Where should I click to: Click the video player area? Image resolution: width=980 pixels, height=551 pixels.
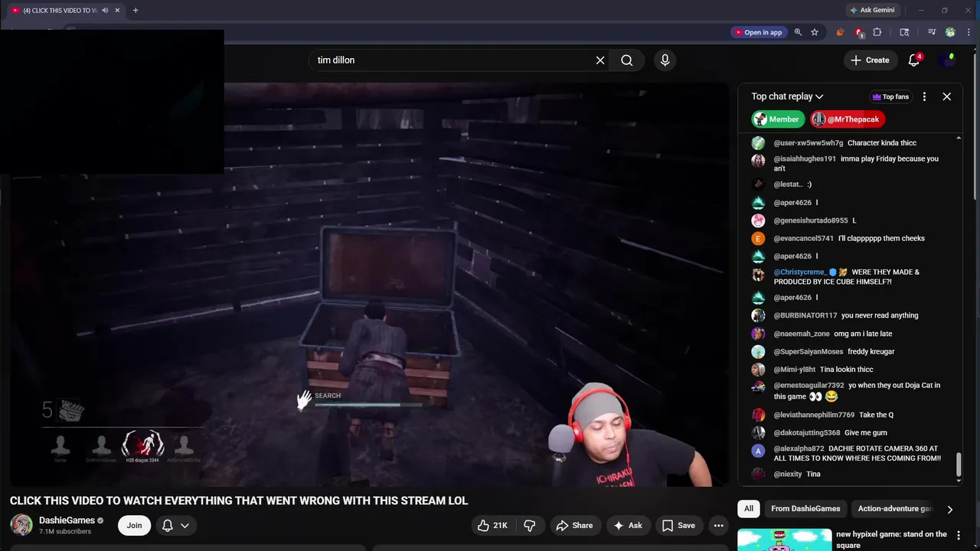pos(369,285)
